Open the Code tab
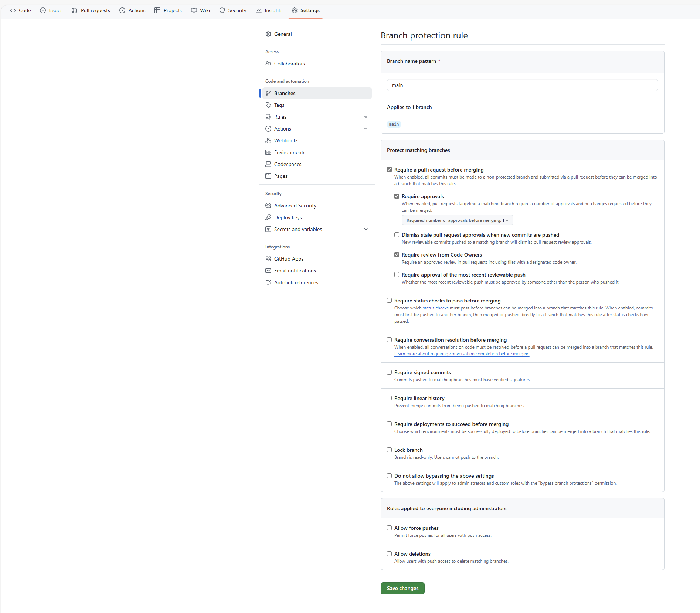The height and width of the screenshot is (613, 700). tap(20, 10)
